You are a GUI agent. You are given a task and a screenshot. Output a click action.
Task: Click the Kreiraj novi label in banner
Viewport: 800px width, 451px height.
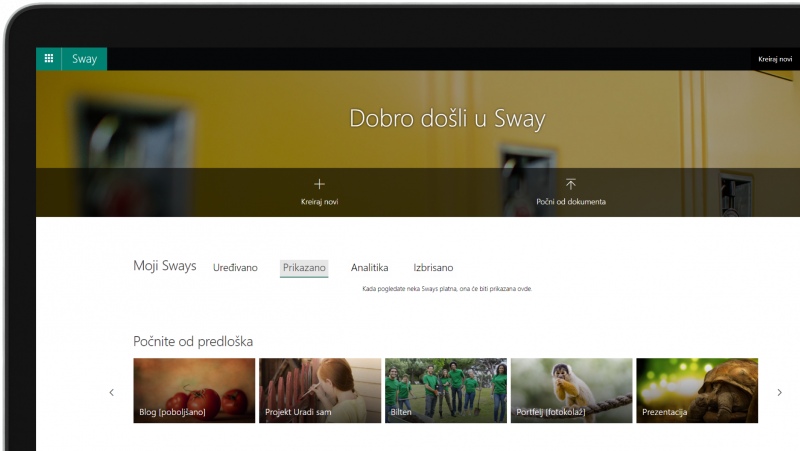coord(319,202)
